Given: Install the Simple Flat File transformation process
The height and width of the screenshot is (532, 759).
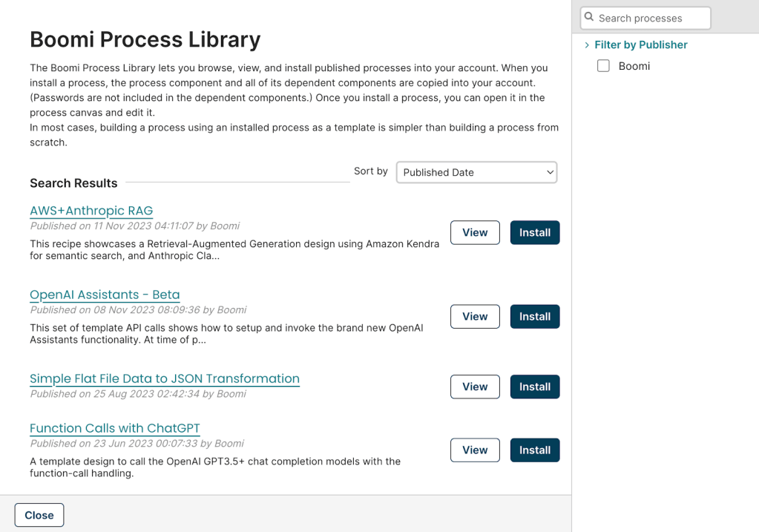Looking at the screenshot, I should pos(534,387).
